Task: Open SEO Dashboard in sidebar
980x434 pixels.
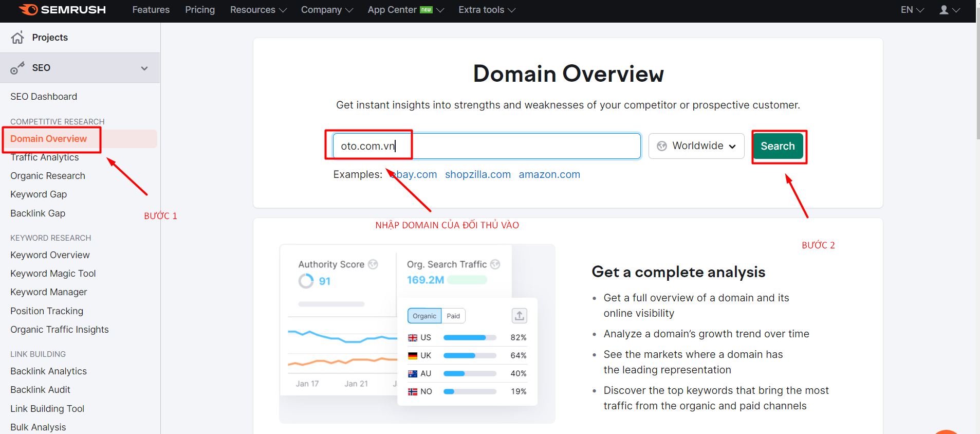Action: [x=44, y=97]
